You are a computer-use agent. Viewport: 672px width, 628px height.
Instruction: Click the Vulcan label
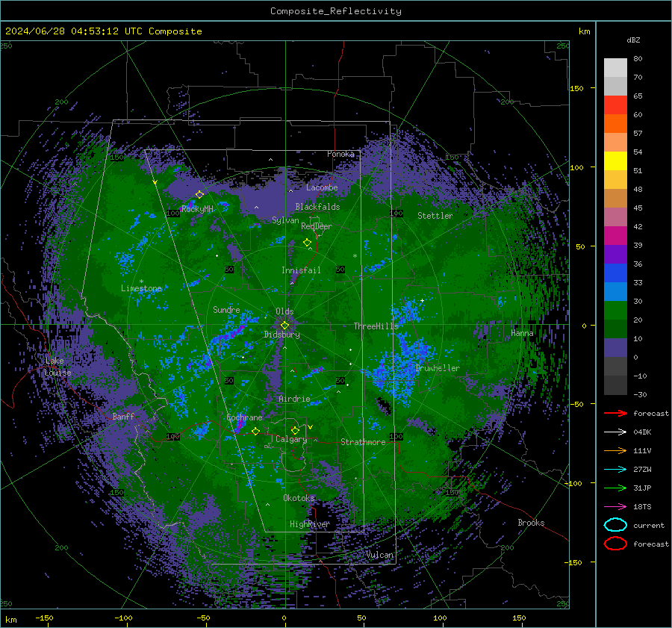(x=379, y=555)
